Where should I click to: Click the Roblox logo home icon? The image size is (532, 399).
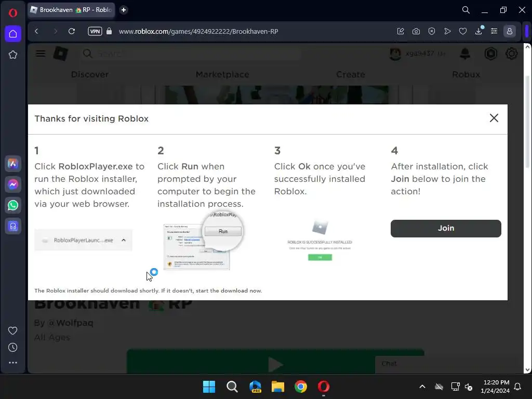(x=61, y=54)
